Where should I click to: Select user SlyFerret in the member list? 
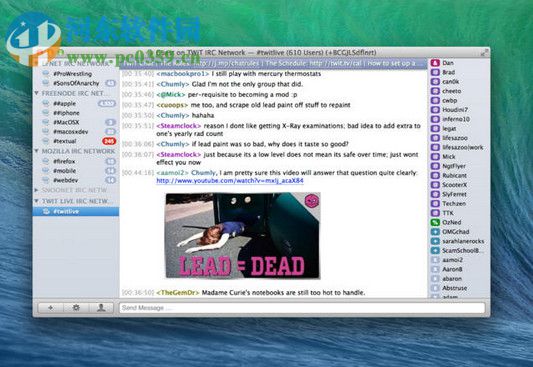pyautogui.click(x=454, y=194)
